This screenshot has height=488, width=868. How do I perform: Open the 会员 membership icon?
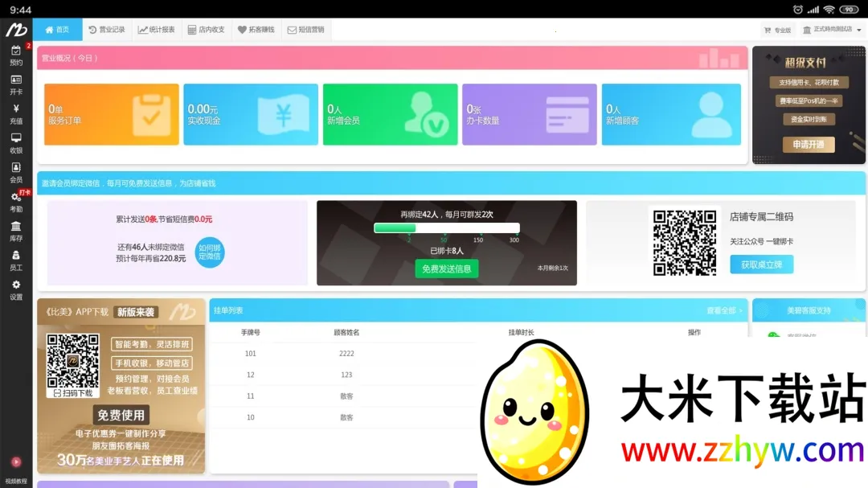pos(16,174)
